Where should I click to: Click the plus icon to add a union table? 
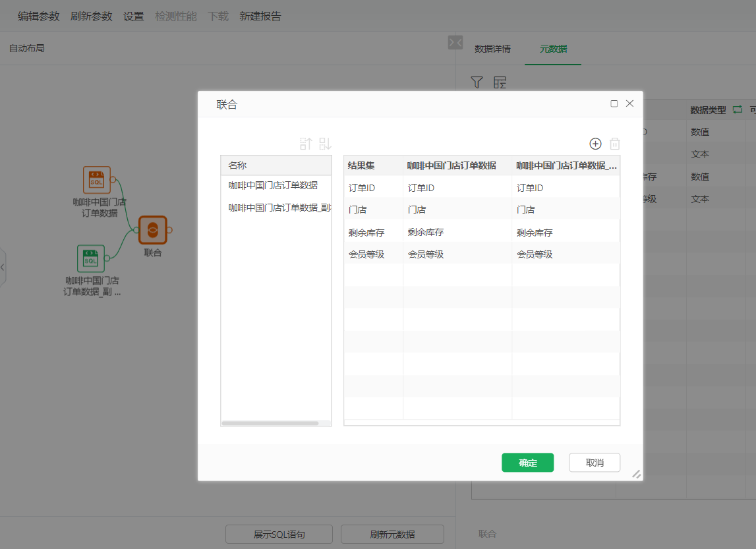[595, 143]
